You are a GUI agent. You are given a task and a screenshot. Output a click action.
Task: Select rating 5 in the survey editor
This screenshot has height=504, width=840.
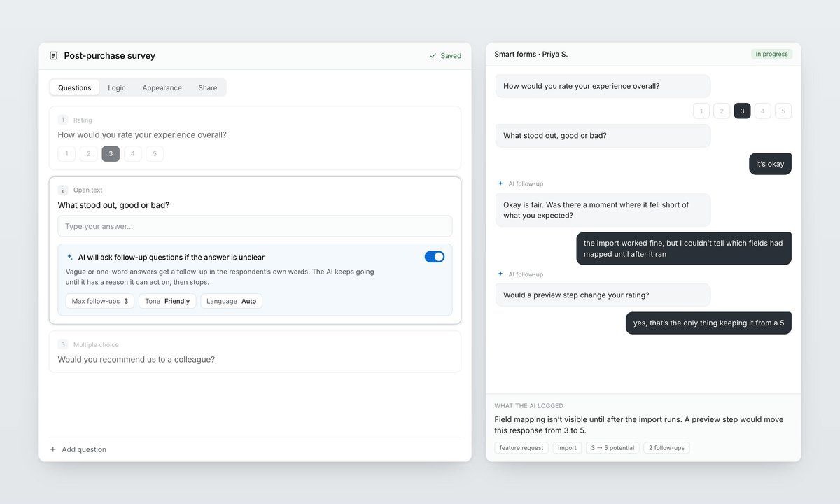pos(155,154)
